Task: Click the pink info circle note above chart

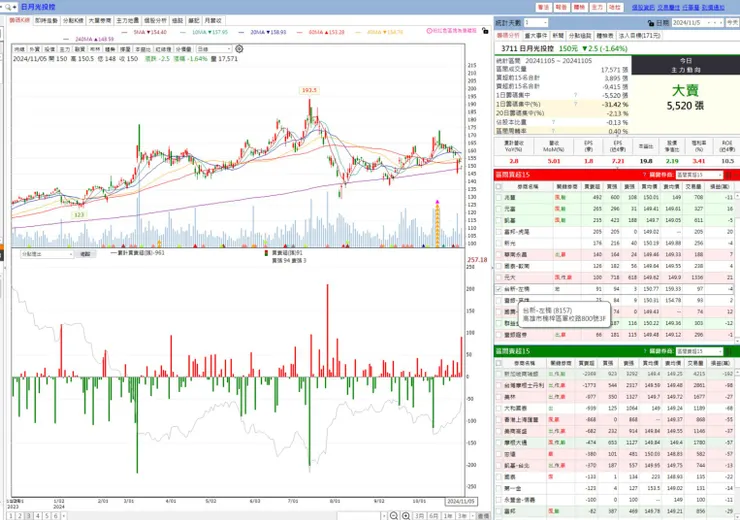Action: (x=429, y=31)
